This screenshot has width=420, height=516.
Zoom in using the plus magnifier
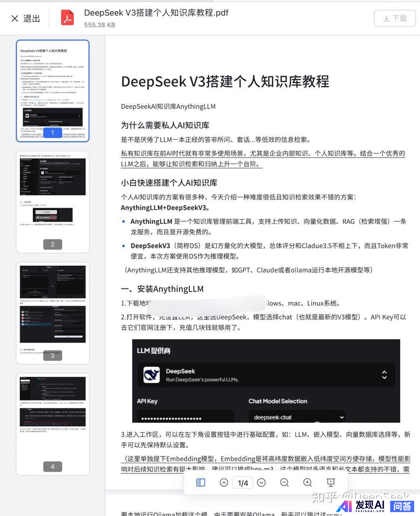click(x=308, y=483)
